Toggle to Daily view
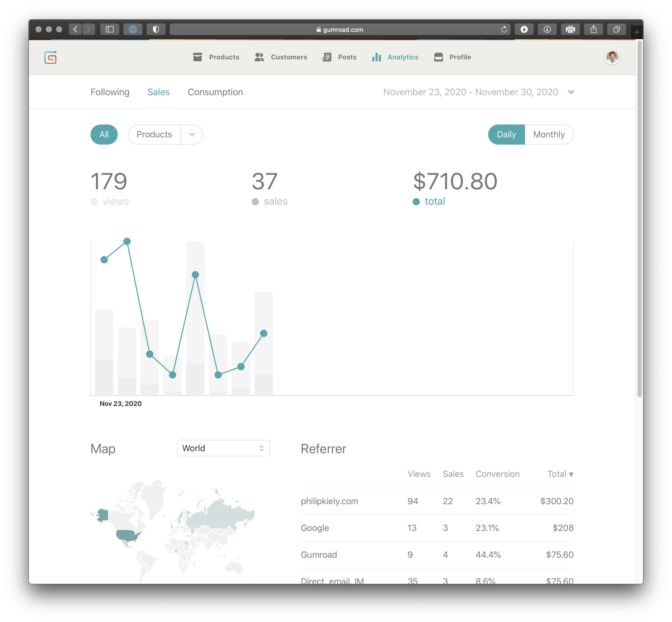 click(505, 134)
